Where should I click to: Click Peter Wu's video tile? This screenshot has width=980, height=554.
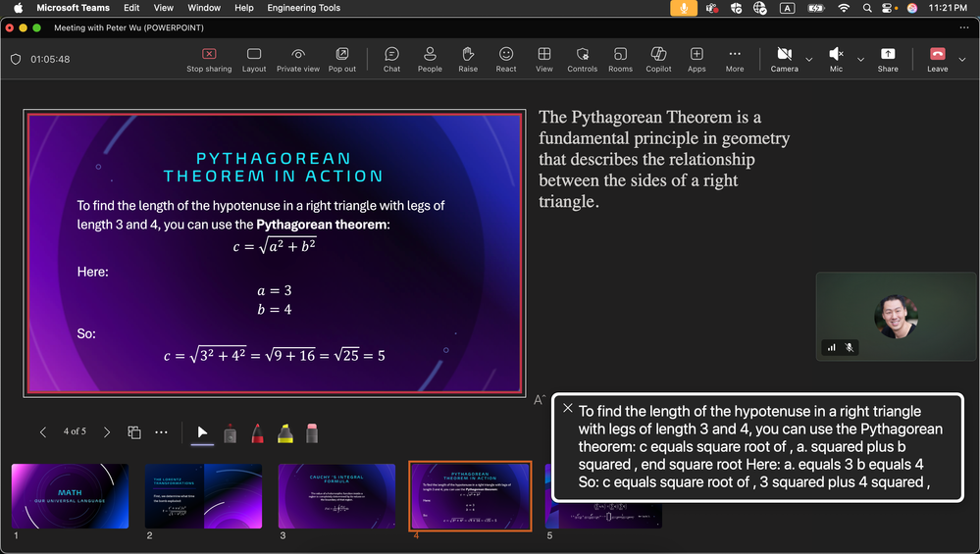coord(896,317)
